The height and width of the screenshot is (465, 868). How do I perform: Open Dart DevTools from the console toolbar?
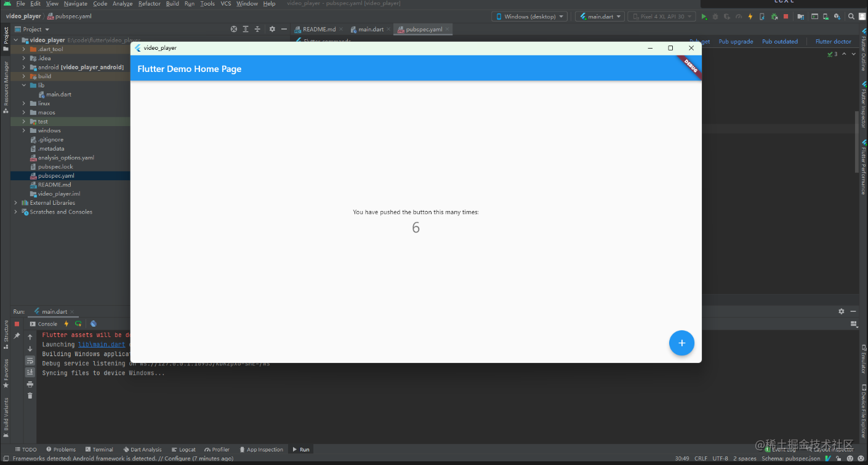click(x=93, y=324)
